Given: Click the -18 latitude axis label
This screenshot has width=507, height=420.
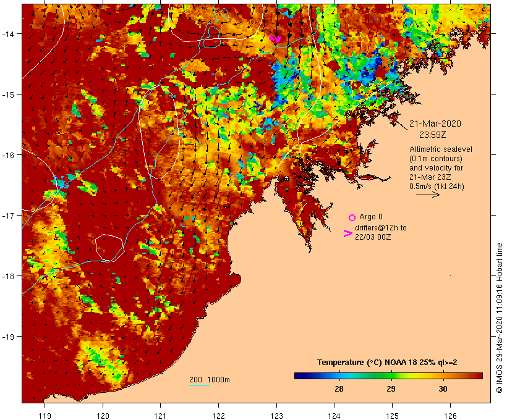Looking at the screenshot, I should pyautogui.click(x=7, y=276).
